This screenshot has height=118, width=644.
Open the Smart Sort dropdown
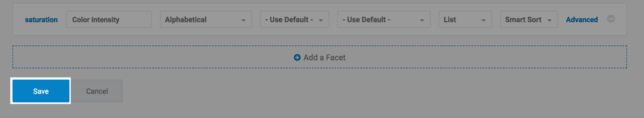pyautogui.click(x=529, y=19)
